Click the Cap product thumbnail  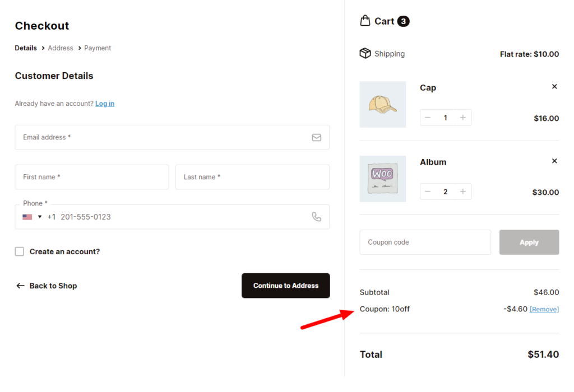point(383,105)
